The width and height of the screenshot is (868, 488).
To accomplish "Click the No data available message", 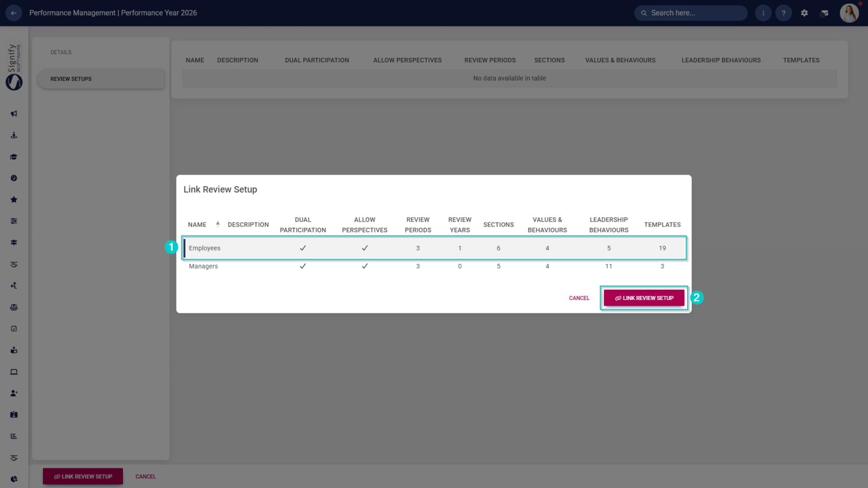I will (509, 78).
